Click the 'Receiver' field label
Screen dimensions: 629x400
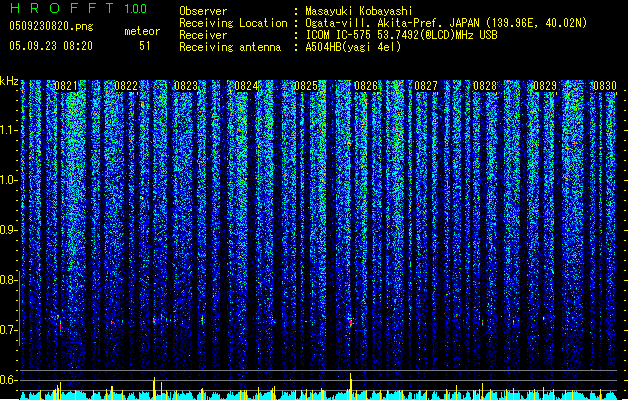(203, 35)
